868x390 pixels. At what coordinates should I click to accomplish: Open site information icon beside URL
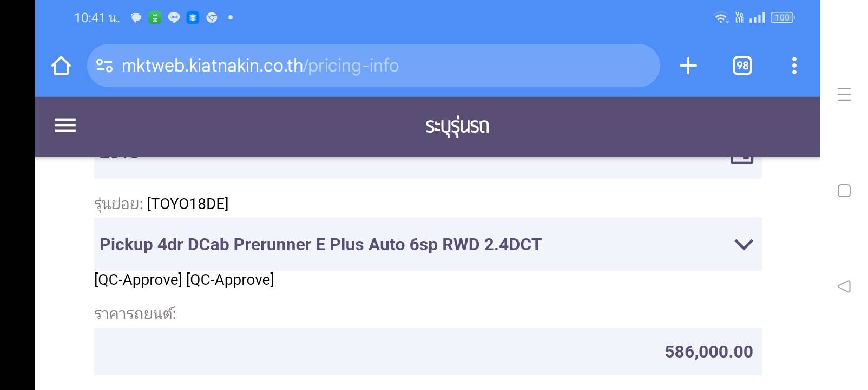click(104, 66)
